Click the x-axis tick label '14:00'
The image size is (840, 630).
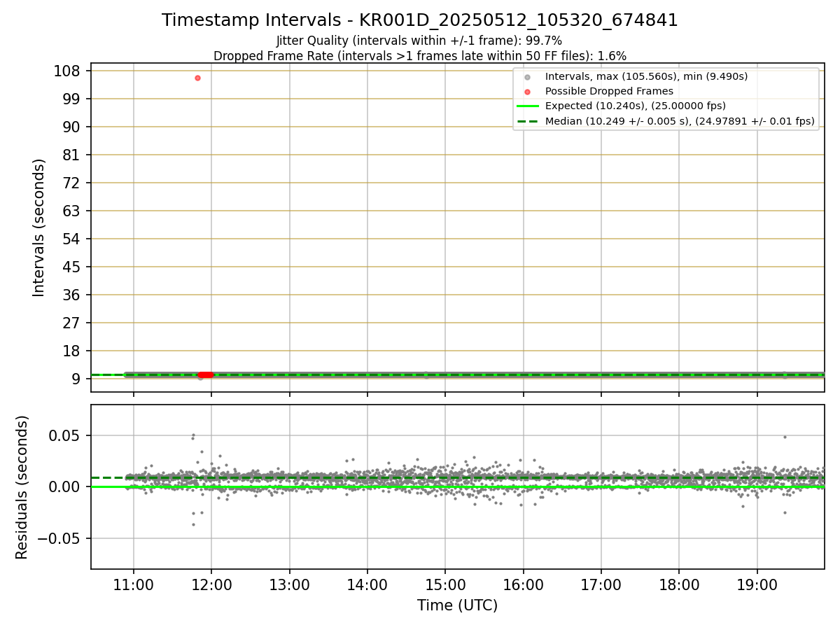pyautogui.click(x=367, y=585)
